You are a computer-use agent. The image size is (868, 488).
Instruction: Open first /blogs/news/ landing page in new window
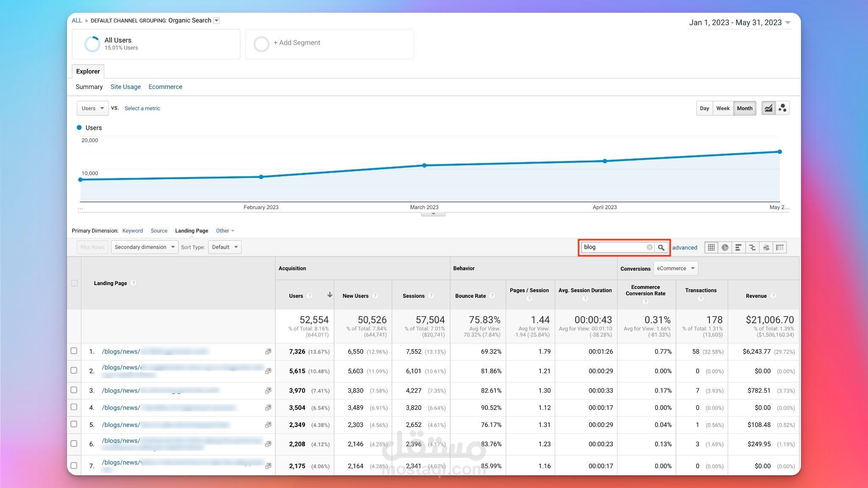[268, 352]
